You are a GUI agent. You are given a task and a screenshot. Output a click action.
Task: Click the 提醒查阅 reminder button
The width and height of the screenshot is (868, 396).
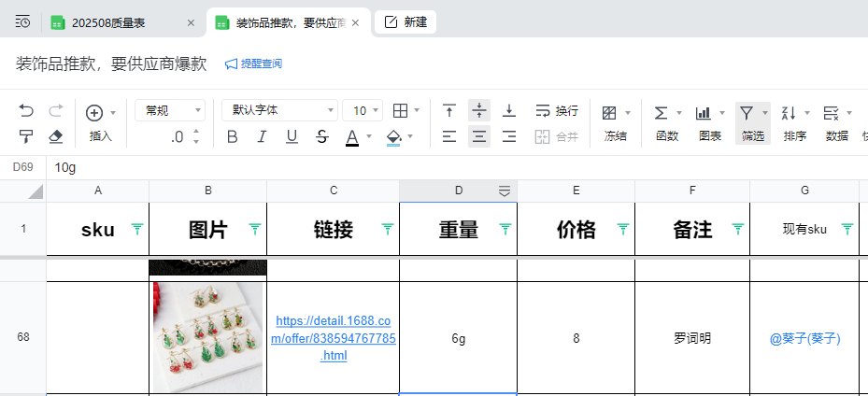253,64
